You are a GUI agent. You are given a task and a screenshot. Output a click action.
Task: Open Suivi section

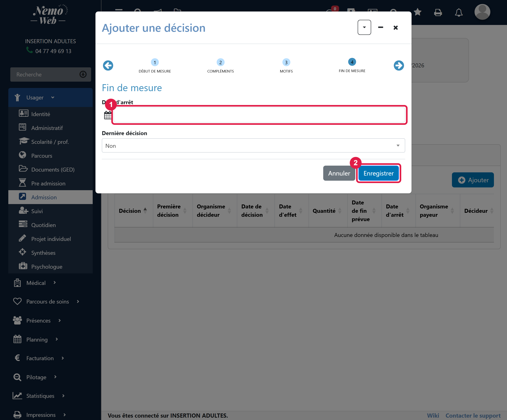pyautogui.click(x=51, y=211)
